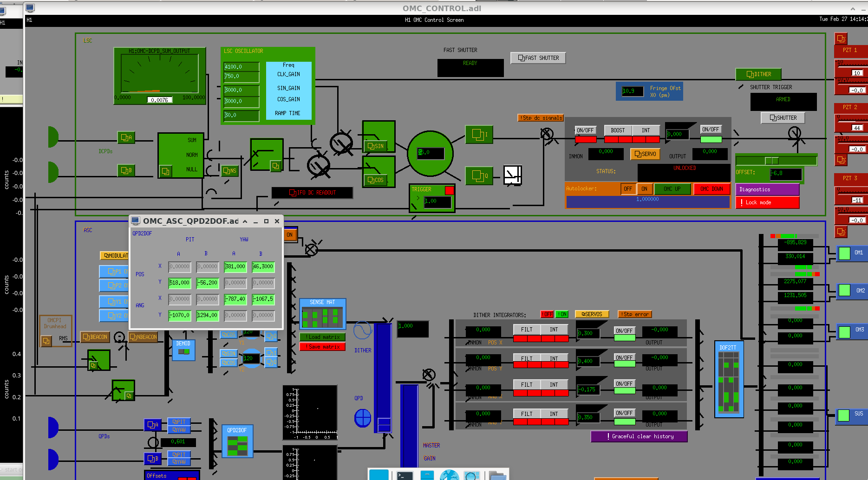Click the Load matrix button
The width and height of the screenshot is (868, 480).
[x=322, y=337]
